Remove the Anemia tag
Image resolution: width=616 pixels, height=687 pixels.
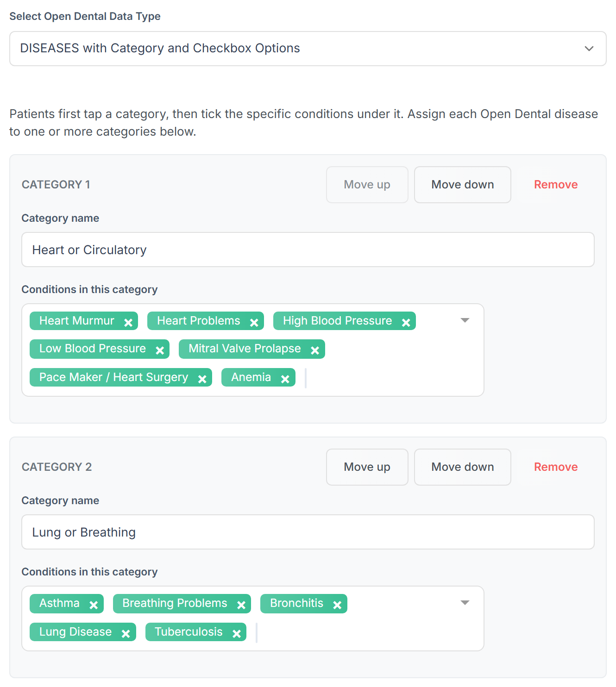coord(285,379)
